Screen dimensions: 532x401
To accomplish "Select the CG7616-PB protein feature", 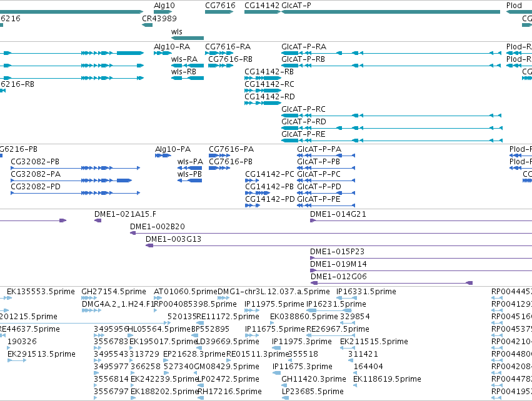I will (219, 168).
